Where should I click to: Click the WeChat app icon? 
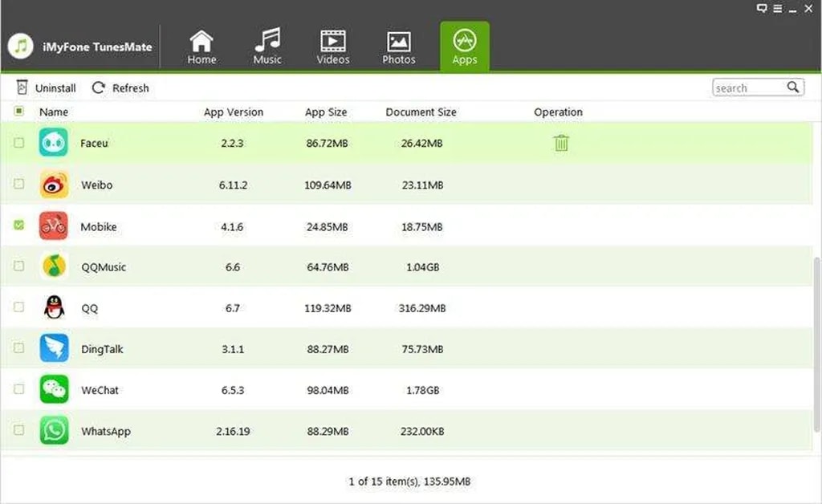click(54, 390)
